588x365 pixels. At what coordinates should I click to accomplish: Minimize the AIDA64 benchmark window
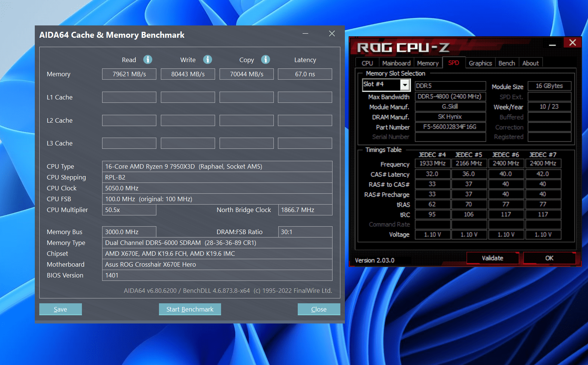pos(306,34)
